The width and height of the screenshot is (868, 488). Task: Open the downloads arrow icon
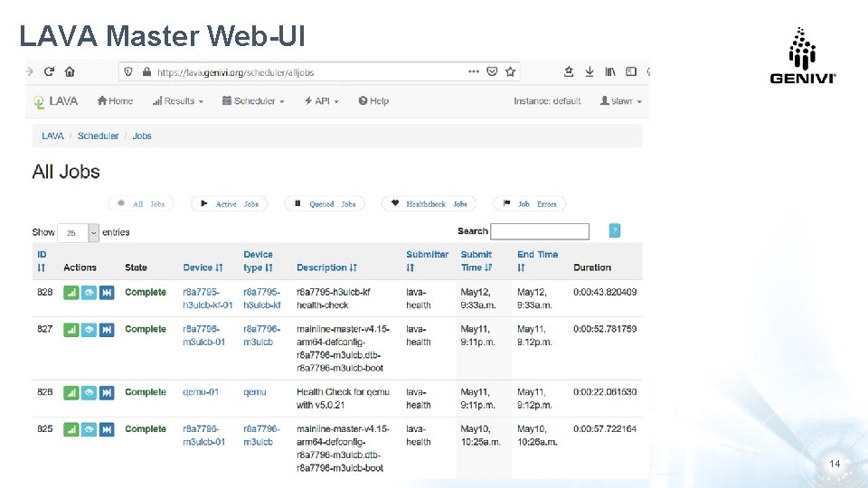coord(590,71)
